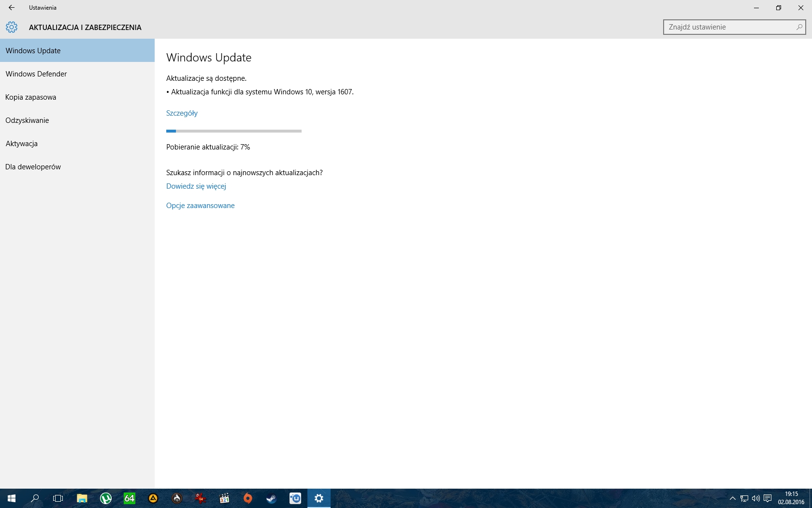
Task: Click 'Szukasz informacji o najnowszych aktualizacjach?' text
Action: pyautogui.click(x=245, y=173)
